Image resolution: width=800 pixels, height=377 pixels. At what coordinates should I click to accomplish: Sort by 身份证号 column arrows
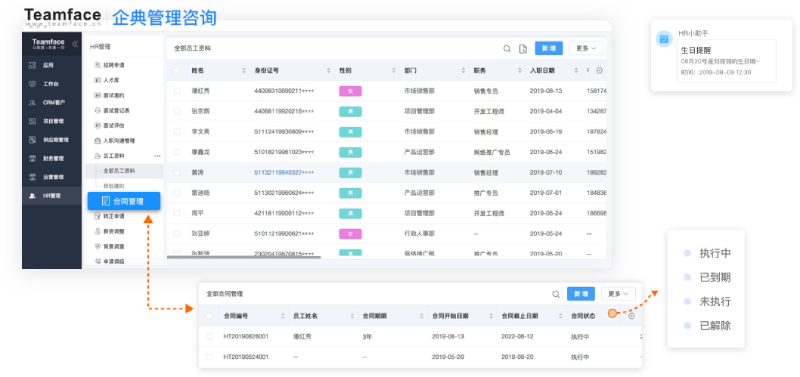(329, 70)
